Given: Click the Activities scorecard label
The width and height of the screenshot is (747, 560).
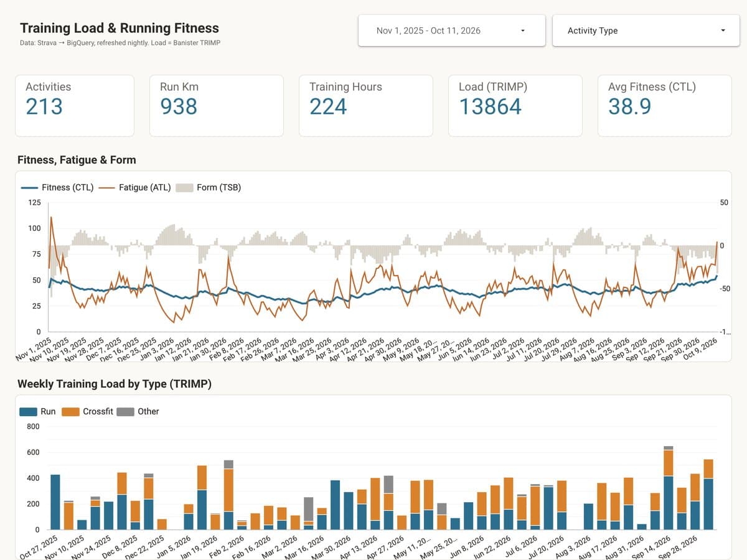Looking at the screenshot, I should pos(48,87).
